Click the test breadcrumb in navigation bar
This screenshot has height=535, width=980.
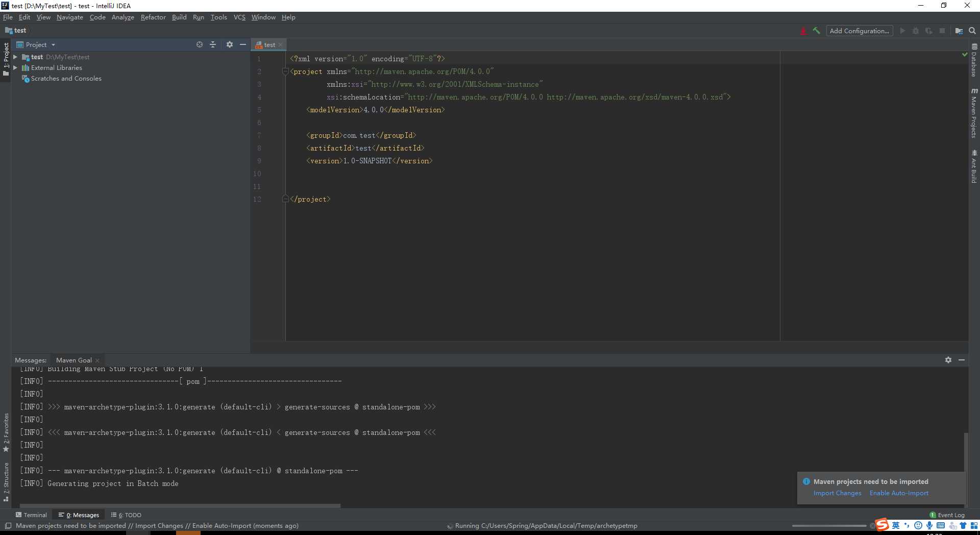point(16,31)
